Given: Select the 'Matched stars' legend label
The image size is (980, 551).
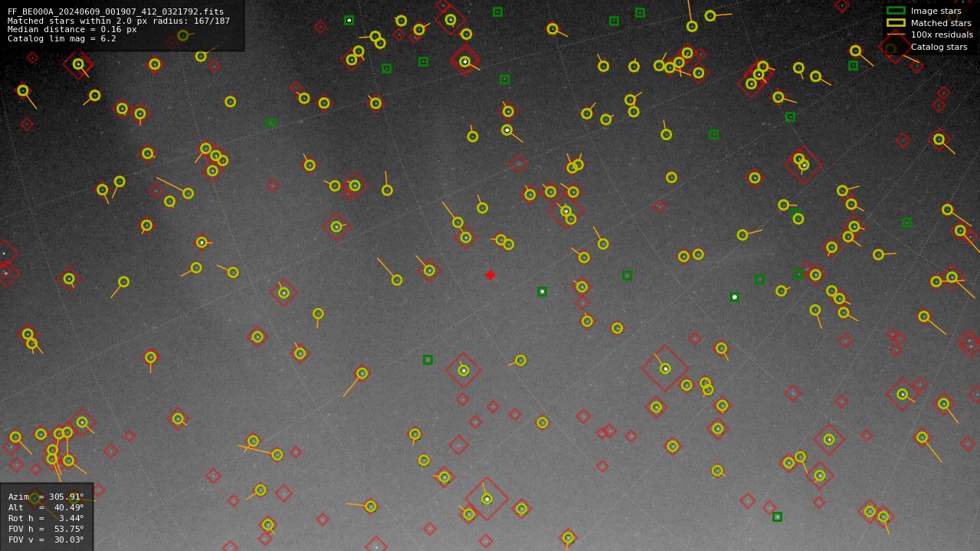Looking at the screenshot, I should click(941, 23).
